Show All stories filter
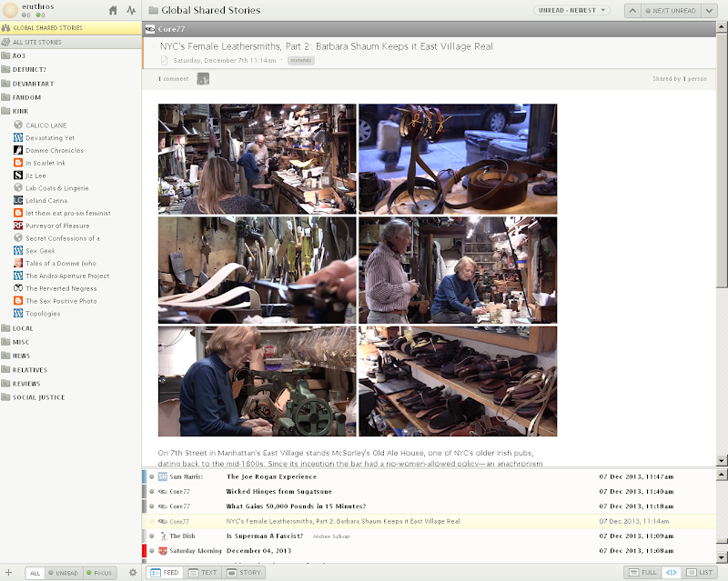Screen dimensions: 728x581 tap(35, 573)
